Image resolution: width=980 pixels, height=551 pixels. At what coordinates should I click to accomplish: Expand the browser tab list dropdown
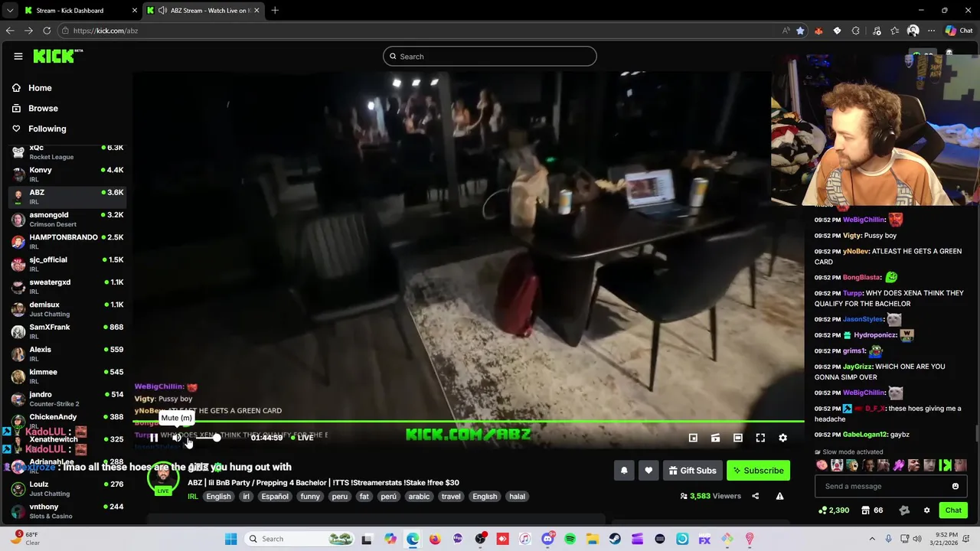[x=9, y=11]
